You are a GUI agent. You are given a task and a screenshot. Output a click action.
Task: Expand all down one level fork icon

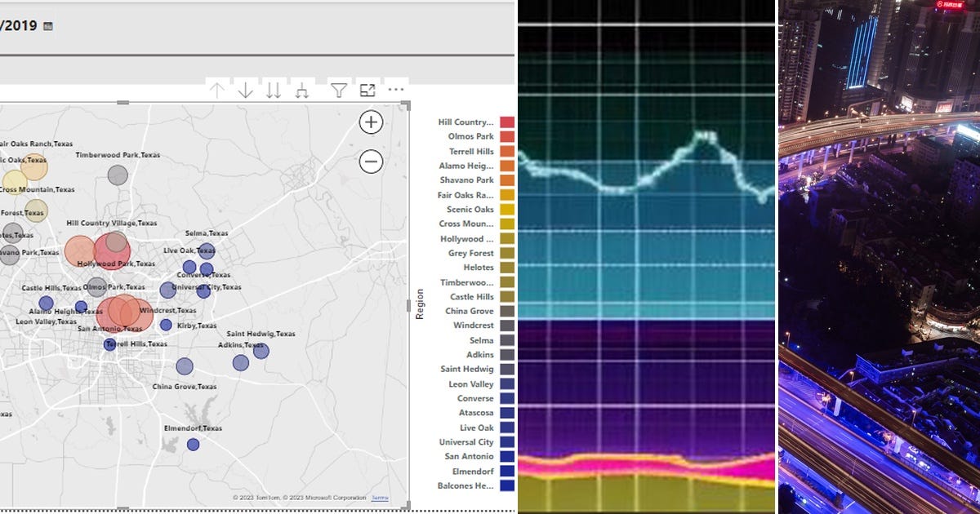301,91
